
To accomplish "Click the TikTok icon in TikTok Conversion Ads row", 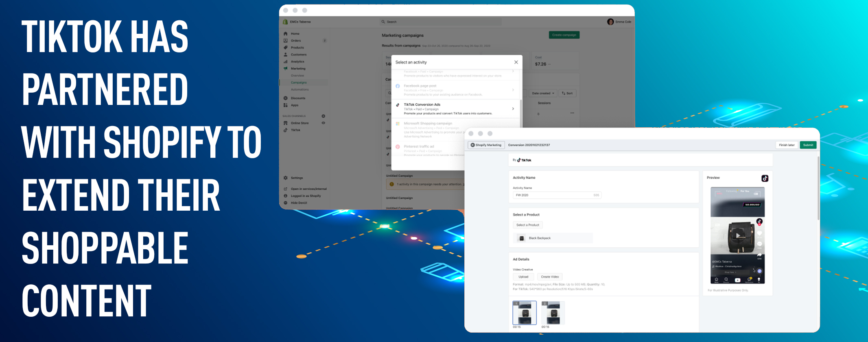I will click(x=398, y=105).
